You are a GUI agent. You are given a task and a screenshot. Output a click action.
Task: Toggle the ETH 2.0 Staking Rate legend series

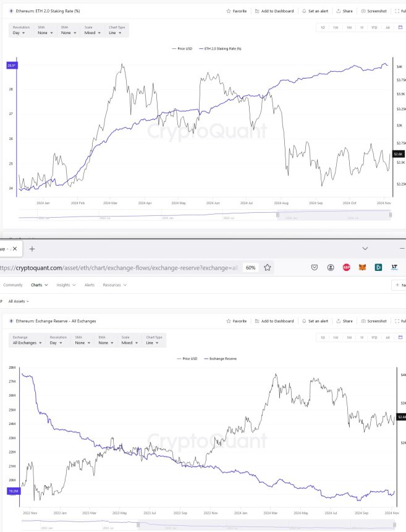click(218, 48)
